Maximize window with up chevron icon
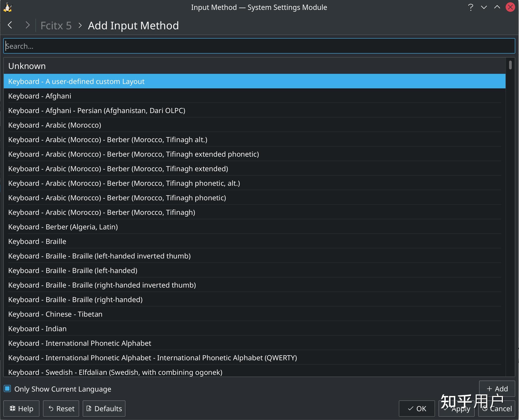 (497, 7)
